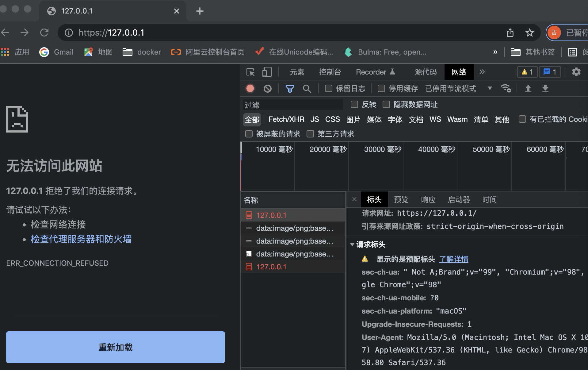The width and height of the screenshot is (588, 370).
Task: Expand more DevTools panels chevron
Action: [482, 72]
